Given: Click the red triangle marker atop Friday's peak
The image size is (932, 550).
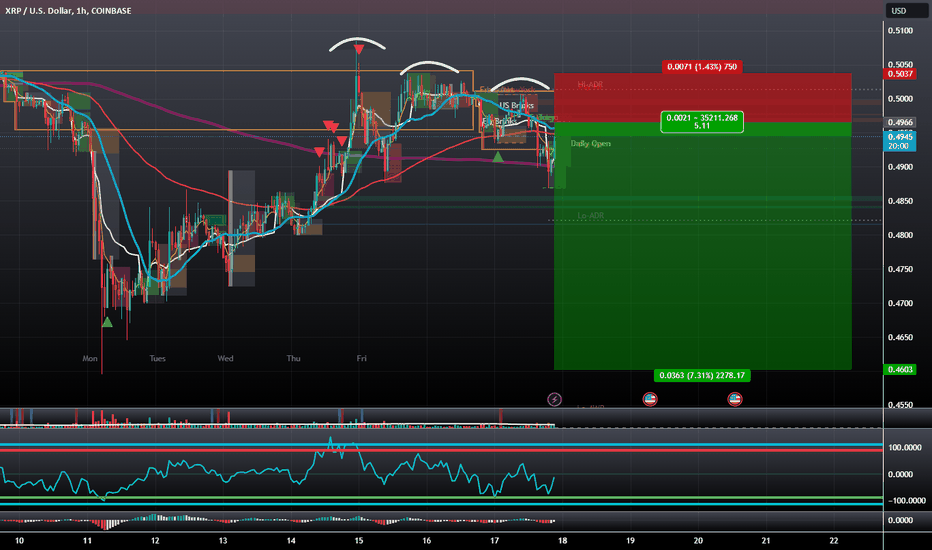Looking at the screenshot, I should pyautogui.click(x=359, y=49).
